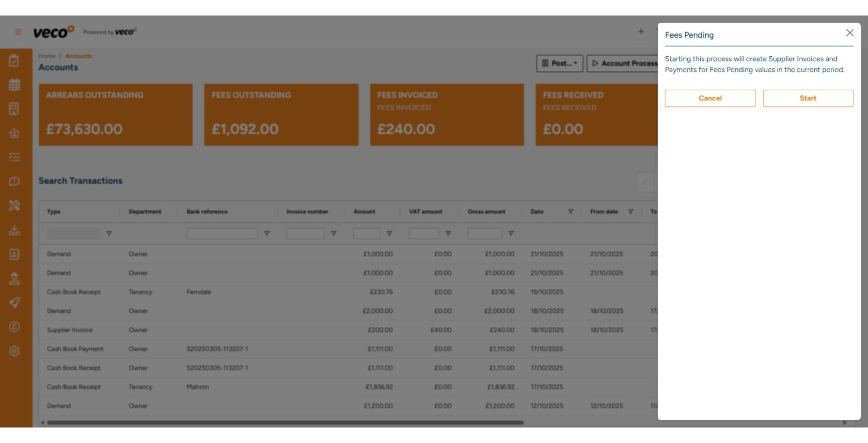Open the maintenance tools icon in sidebar

(15, 206)
